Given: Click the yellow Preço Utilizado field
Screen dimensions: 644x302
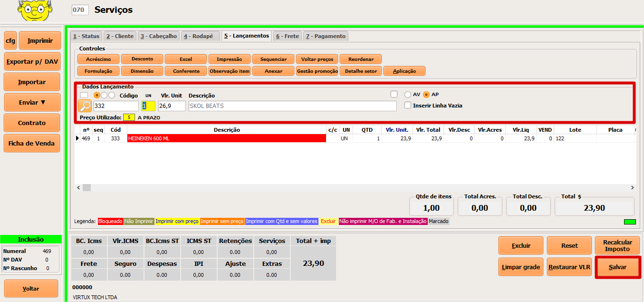Looking at the screenshot, I should pyautogui.click(x=129, y=117).
